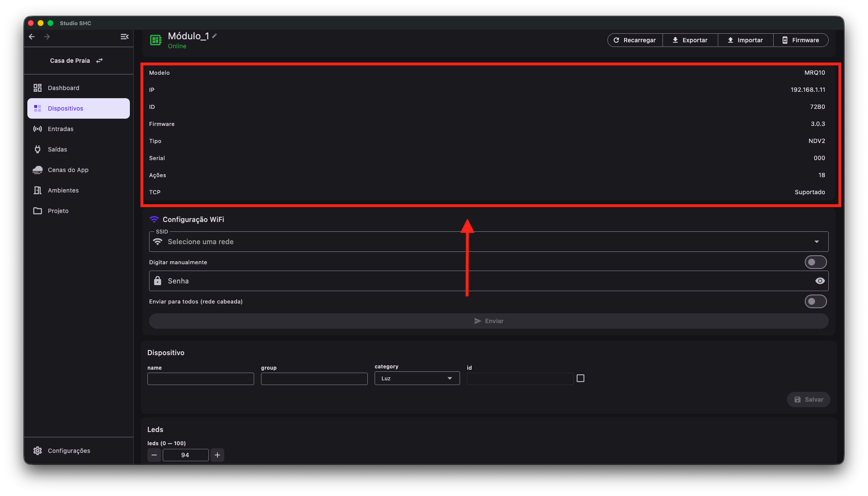This screenshot has width=868, height=496.
Task: Switch project via swap arrows icon
Action: tap(100, 61)
